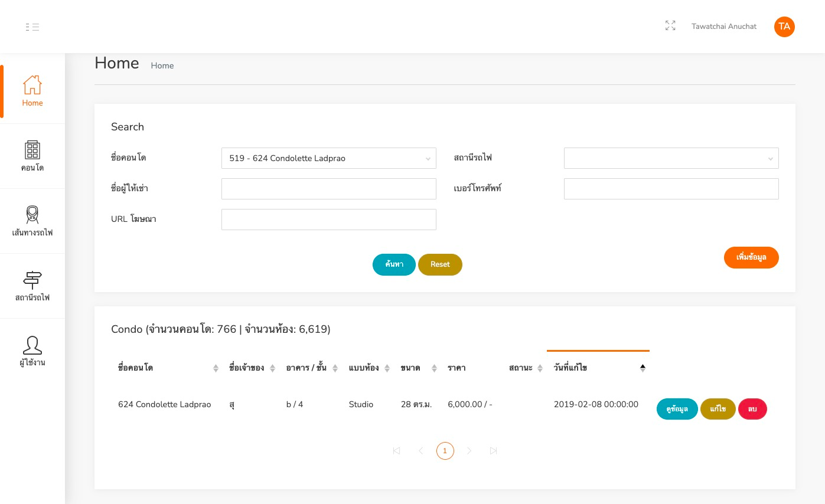
Task: Open the TA user avatar
Action: (784, 27)
